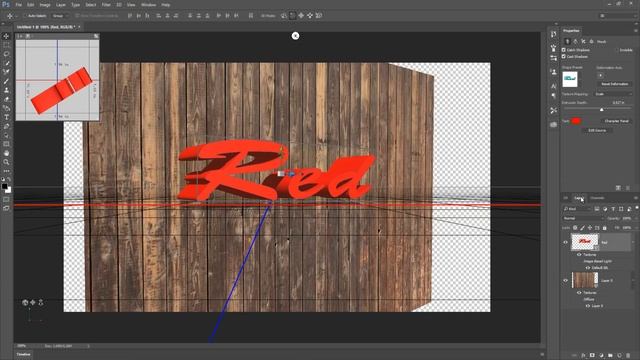Click the Delete layer trash icon
This screenshot has width=640, height=360.
click(628, 356)
